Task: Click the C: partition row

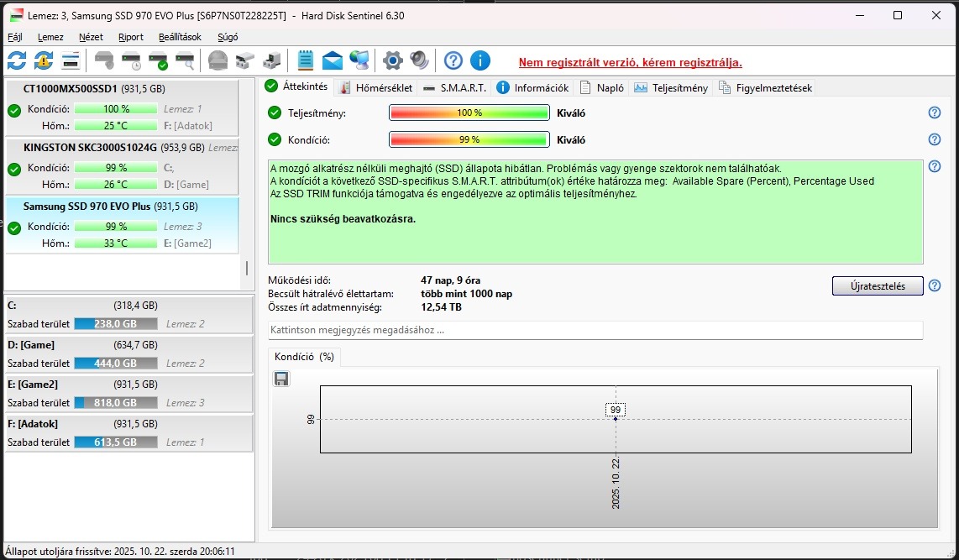Action: coord(129,314)
